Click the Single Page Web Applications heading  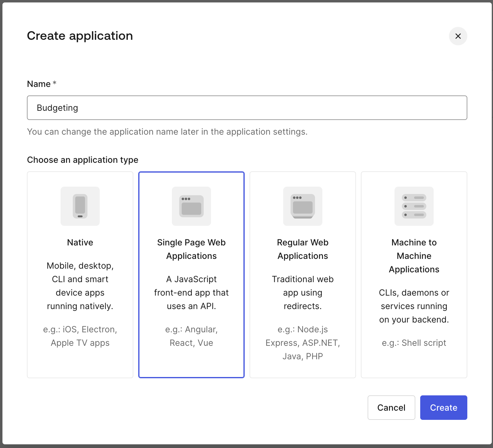tap(191, 249)
